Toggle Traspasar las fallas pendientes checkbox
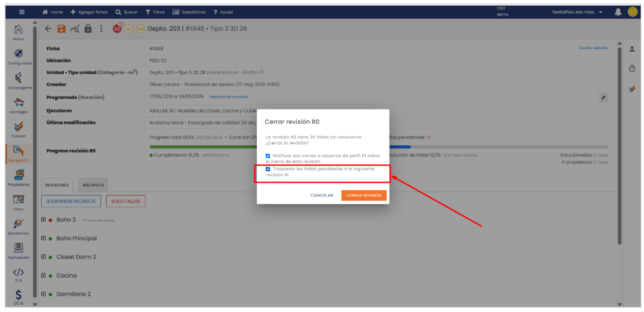644x312 pixels. click(x=268, y=169)
